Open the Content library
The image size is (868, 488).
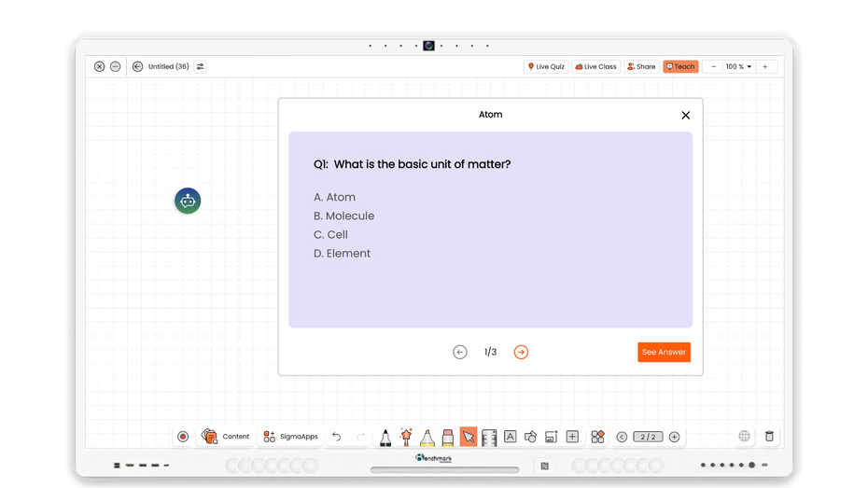pyautogui.click(x=225, y=437)
